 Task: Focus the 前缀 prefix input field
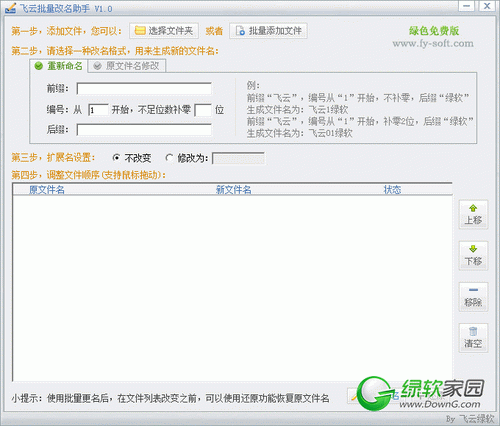pos(144,89)
